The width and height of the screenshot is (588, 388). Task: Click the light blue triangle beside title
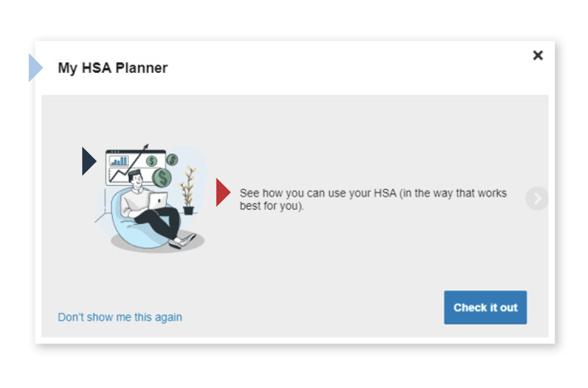pyautogui.click(x=36, y=68)
